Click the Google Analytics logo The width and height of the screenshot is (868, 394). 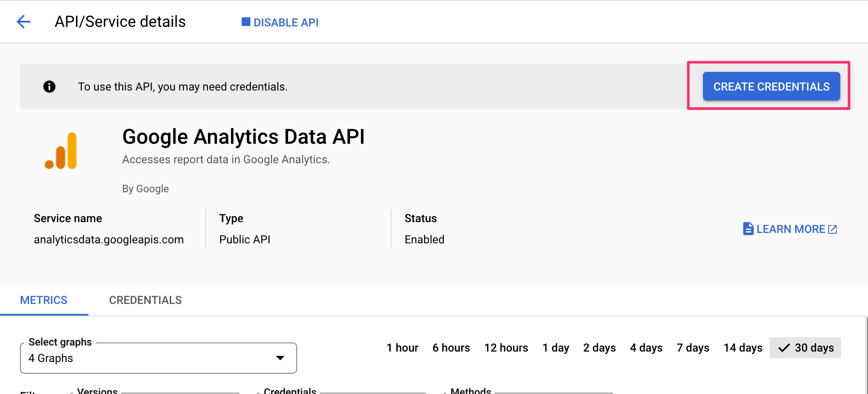pyautogui.click(x=61, y=151)
